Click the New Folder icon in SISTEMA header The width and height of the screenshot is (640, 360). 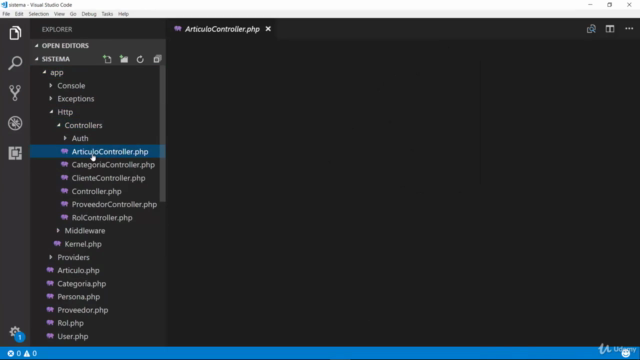(124, 59)
